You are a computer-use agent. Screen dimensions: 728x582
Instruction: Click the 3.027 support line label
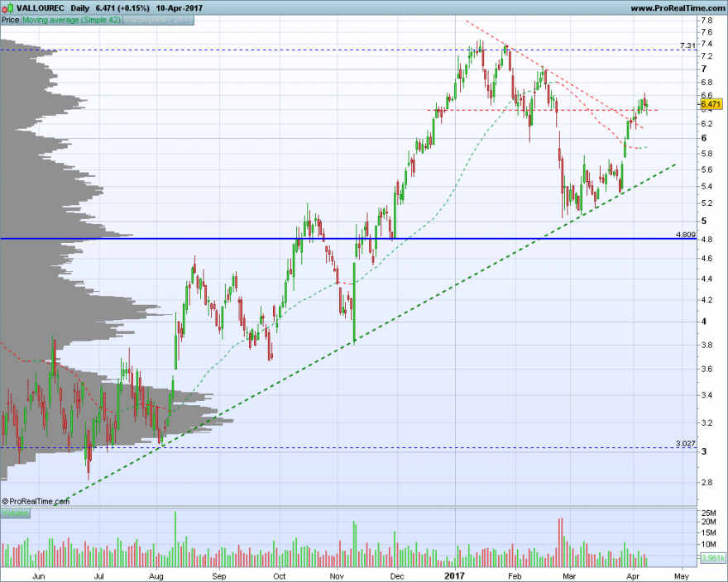click(686, 444)
